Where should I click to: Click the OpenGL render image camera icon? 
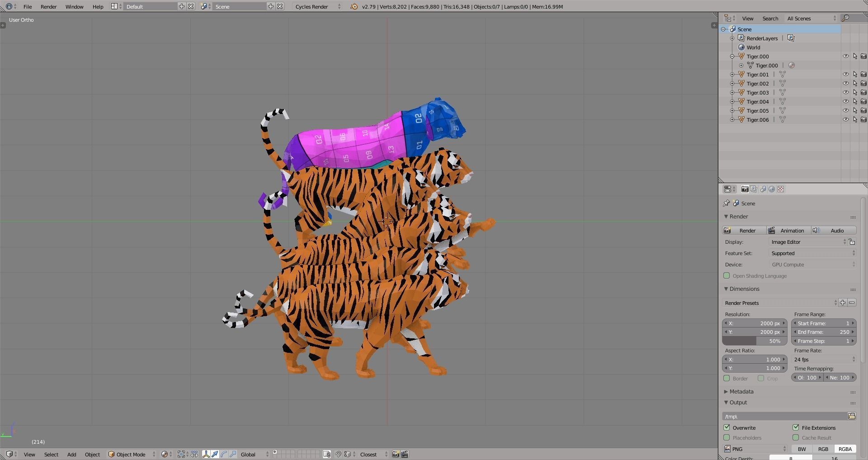[x=396, y=454]
